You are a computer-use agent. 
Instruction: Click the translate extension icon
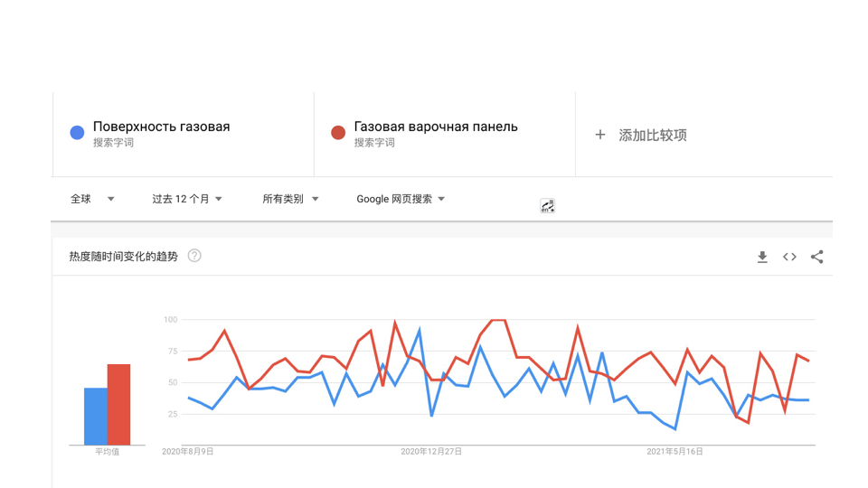548,206
